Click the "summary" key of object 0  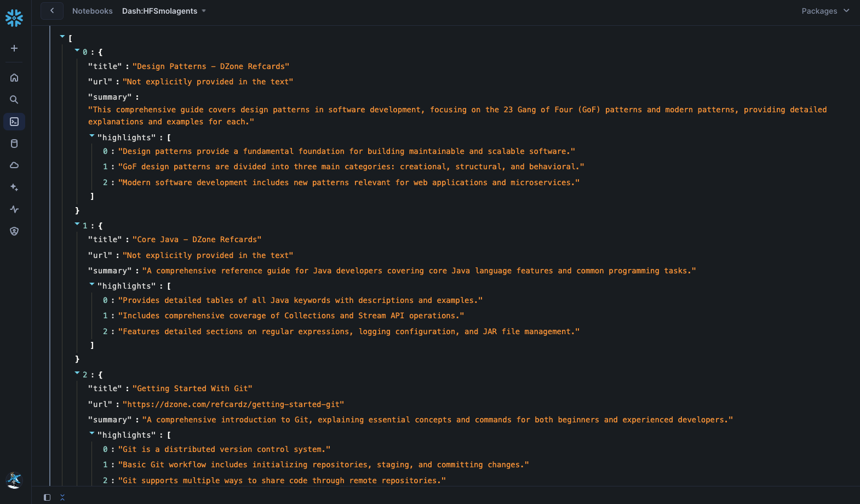point(110,97)
